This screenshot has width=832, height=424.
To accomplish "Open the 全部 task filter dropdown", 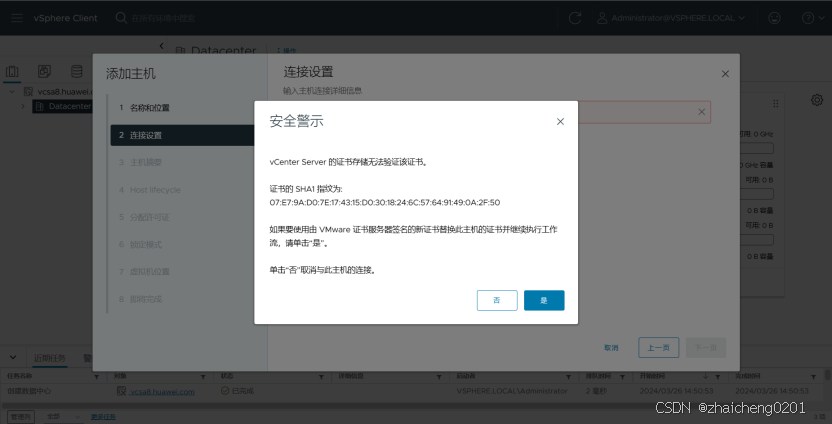I will tap(63, 417).
